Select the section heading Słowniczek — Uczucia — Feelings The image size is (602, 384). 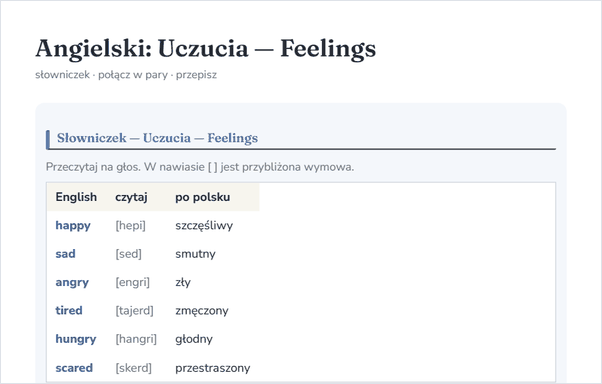click(x=157, y=138)
